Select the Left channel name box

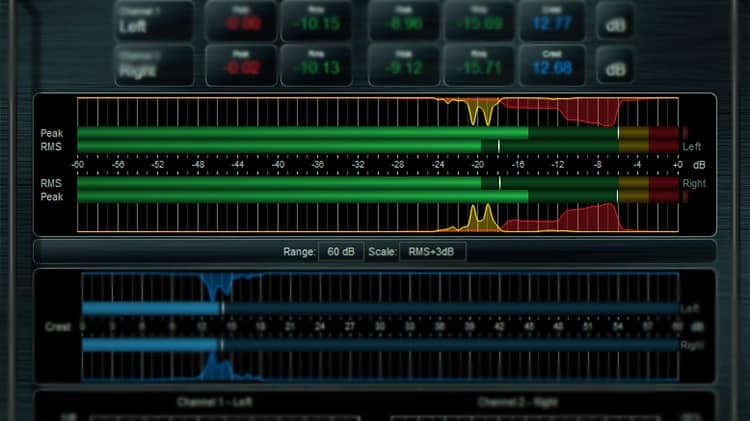coord(154,22)
